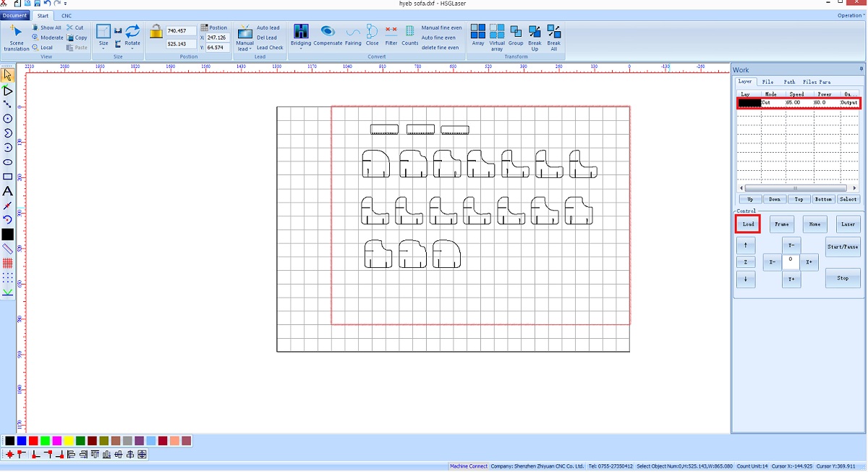The width and height of the screenshot is (868, 472).
Task: Open the File tab in Work panel
Action: (x=767, y=82)
